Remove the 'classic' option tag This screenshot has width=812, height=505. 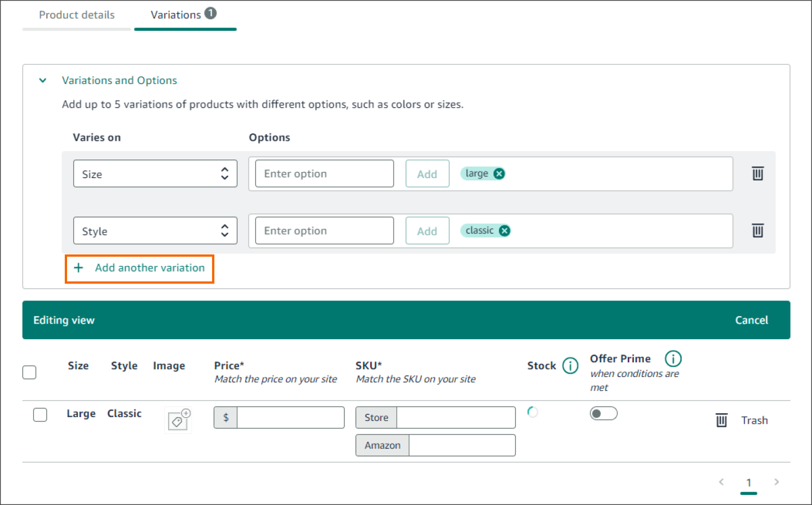point(504,230)
